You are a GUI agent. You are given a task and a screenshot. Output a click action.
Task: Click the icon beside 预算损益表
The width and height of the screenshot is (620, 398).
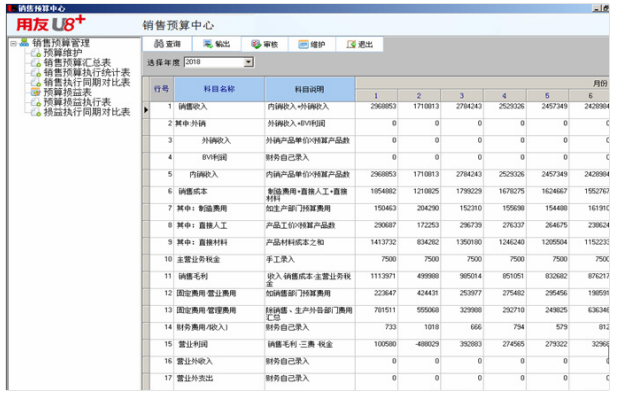pos(36,92)
